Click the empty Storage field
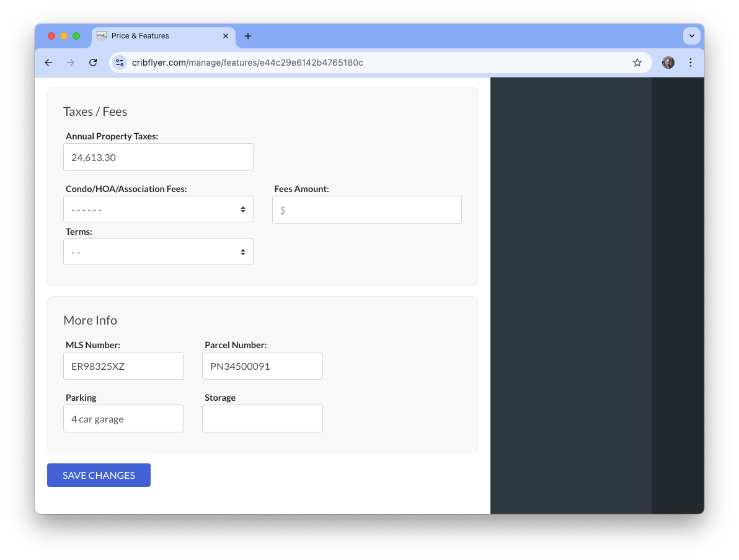This screenshot has height=560, width=739. point(262,419)
